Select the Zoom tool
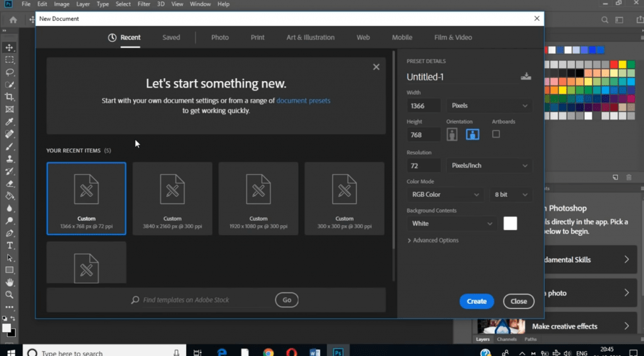 (x=9, y=295)
